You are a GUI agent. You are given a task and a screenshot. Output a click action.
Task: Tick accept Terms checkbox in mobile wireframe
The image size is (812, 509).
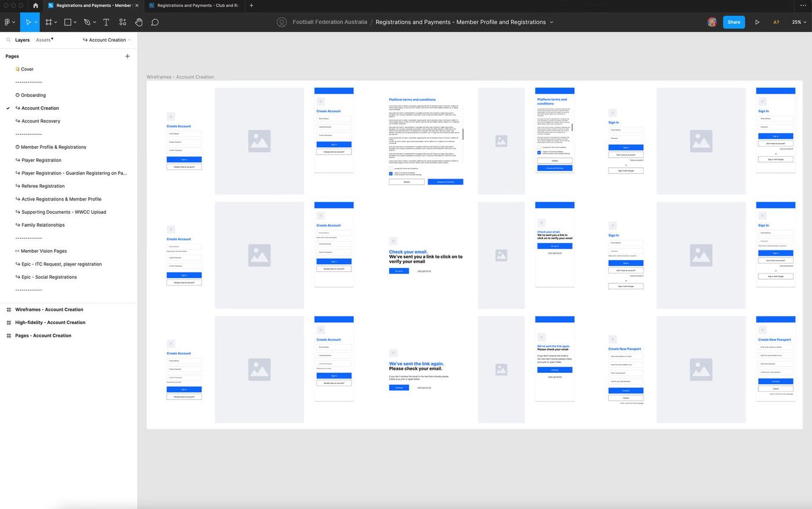pyautogui.click(x=539, y=147)
